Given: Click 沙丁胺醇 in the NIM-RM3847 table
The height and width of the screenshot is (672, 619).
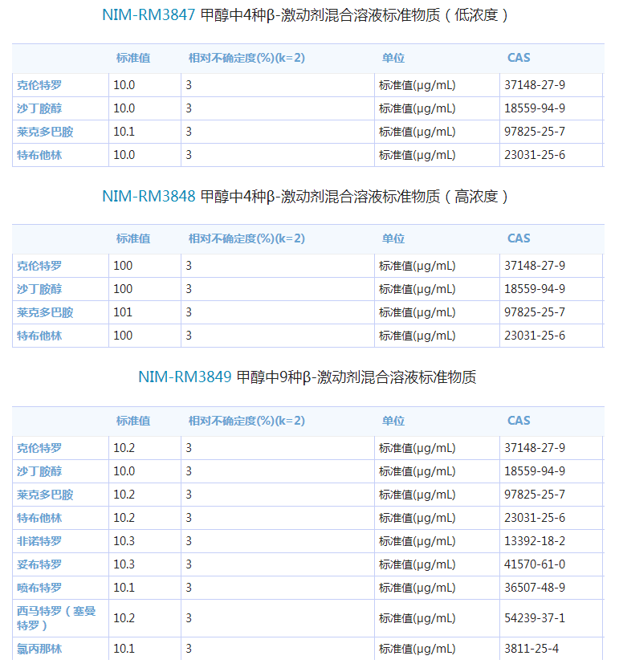Looking at the screenshot, I should click(x=39, y=108).
